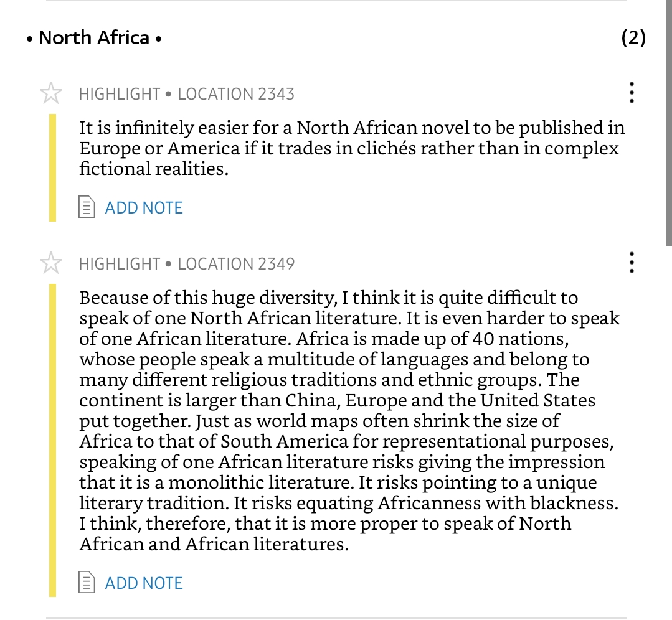Jump to LOCATION 2349 label
Viewport: 672px width, 620px height.
click(x=236, y=264)
